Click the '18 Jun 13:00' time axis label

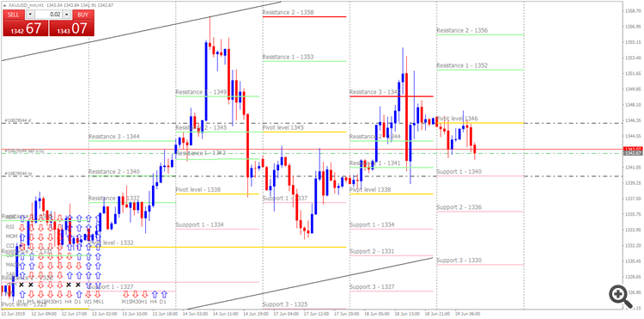(406, 313)
